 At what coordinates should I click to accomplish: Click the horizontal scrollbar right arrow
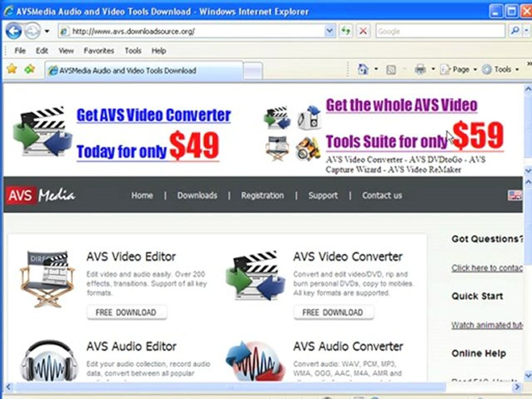click(x=517, y=387)
